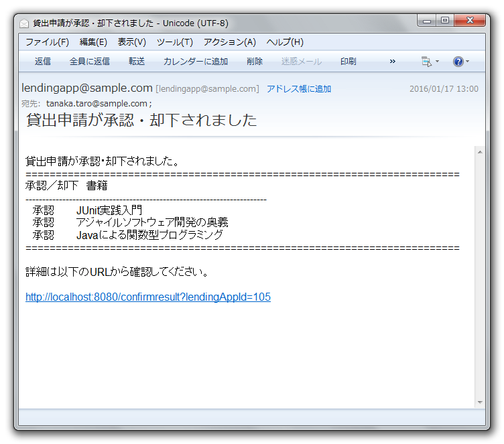Click カレンダーに追加 in toolbar
Viewport: 504px width, 444px height.
coord(196,62)
